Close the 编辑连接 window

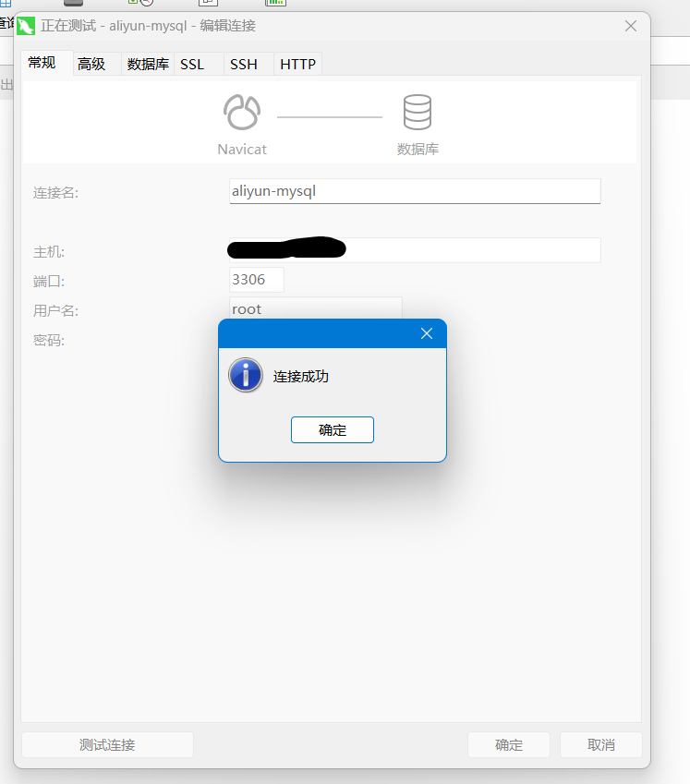(631, 26)
